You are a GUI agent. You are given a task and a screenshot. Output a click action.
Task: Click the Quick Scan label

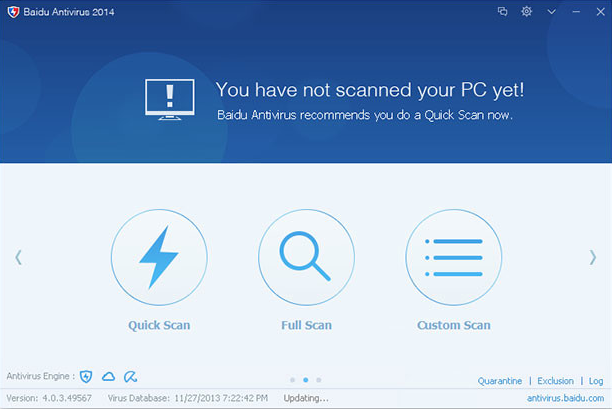pyautogui.click(x=159, y=325)
